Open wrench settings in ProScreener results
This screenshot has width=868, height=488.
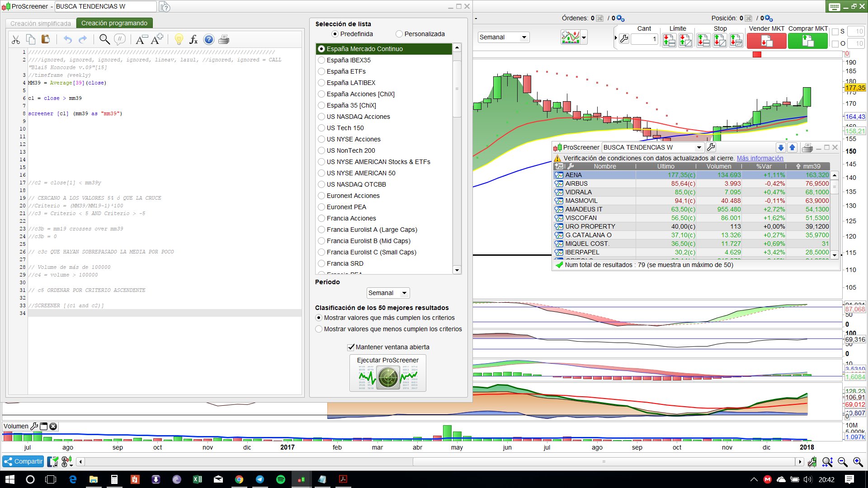(711, 147)
